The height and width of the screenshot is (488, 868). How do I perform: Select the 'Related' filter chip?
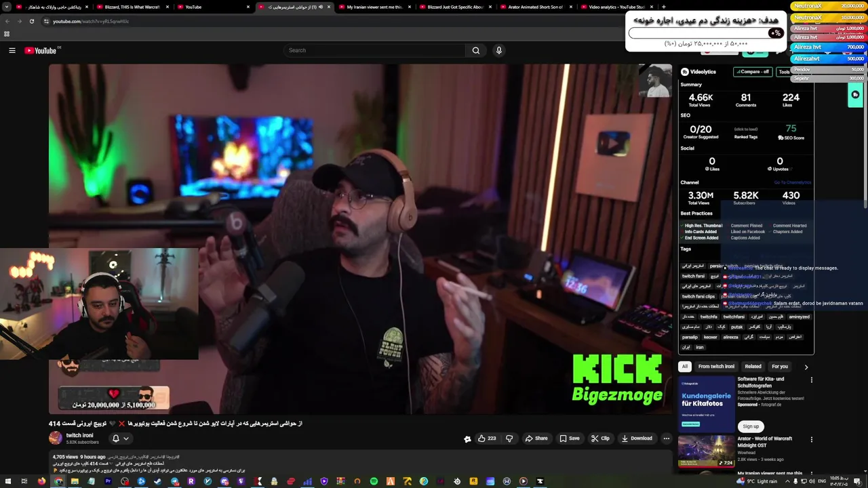point(753,367)
